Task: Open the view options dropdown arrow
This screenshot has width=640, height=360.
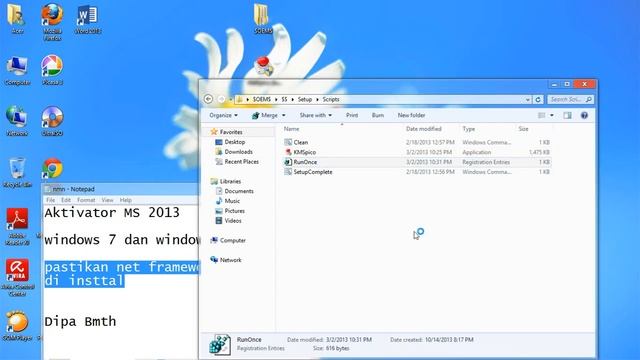Action: [x=552, y=116]
